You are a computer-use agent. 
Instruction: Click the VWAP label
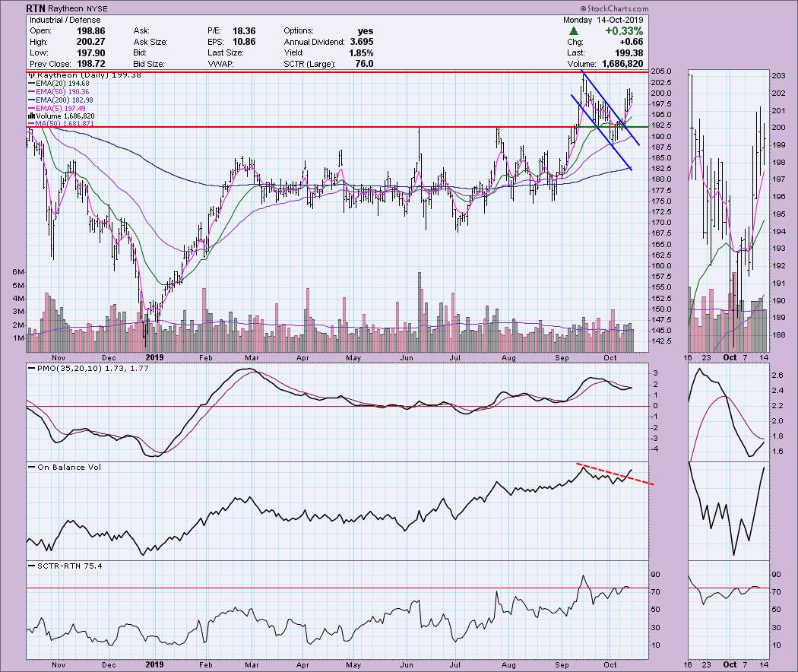(x=220, y=64)
